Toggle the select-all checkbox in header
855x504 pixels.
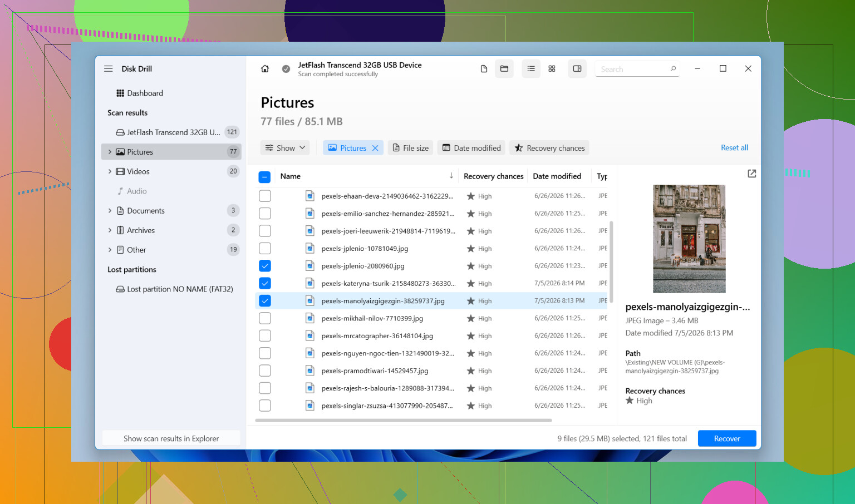coord(265,177)
